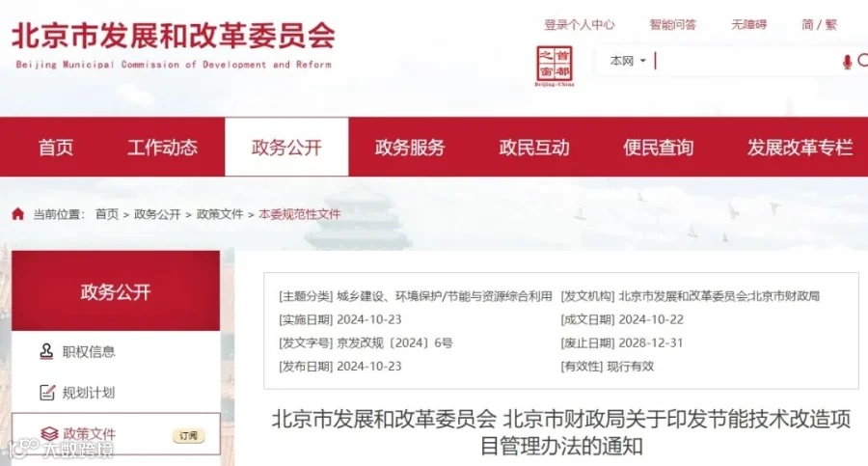Click the microphone voice search icon

pos(847,62)
